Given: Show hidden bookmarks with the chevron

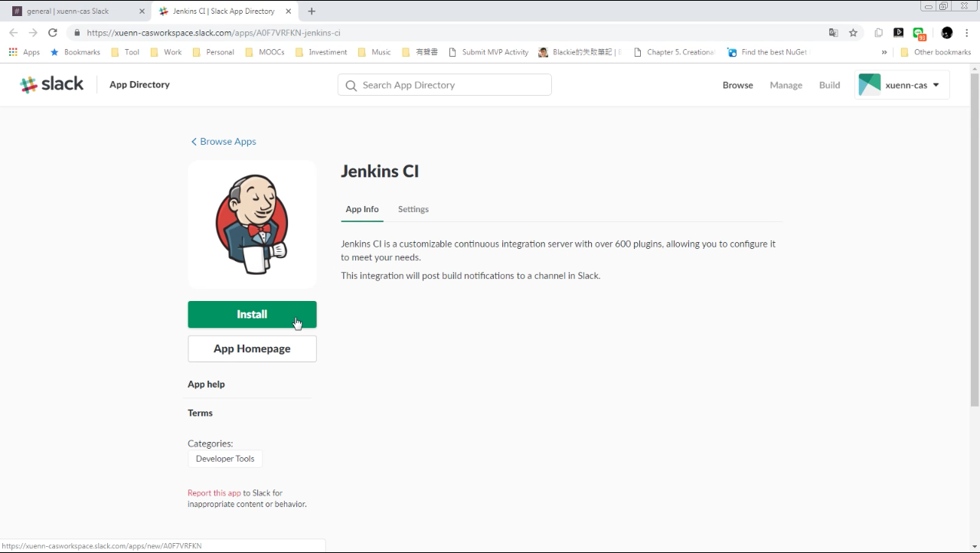Looking at the screenshot, I should click(x=884, y=52).
